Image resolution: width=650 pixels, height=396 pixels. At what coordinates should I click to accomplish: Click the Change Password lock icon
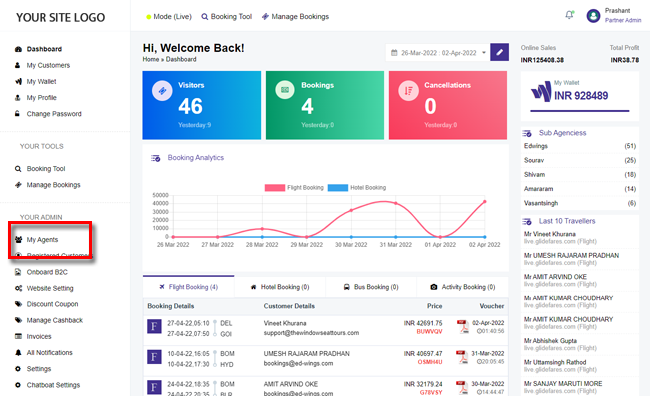coord(17,114)
